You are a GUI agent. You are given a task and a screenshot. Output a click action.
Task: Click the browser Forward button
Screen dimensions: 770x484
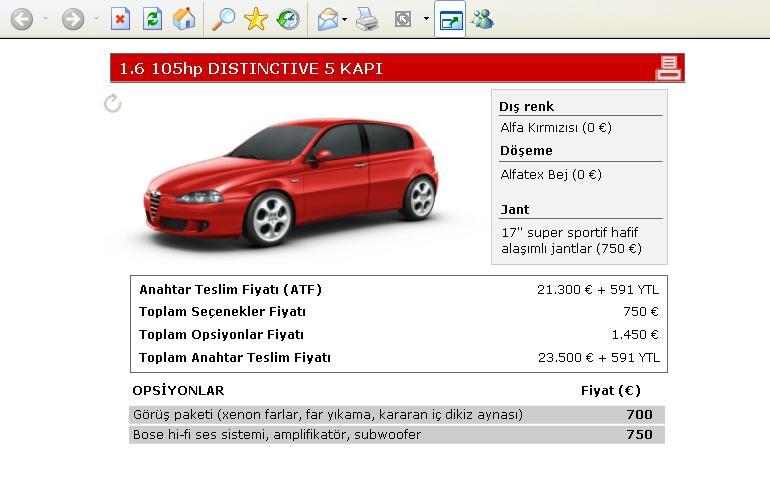[x=73, y=19]
